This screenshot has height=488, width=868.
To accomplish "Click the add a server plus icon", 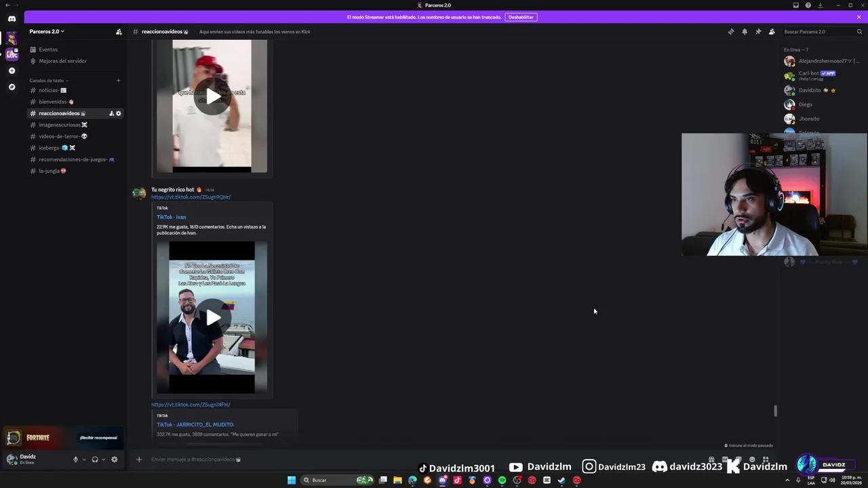I will (12, 70).
